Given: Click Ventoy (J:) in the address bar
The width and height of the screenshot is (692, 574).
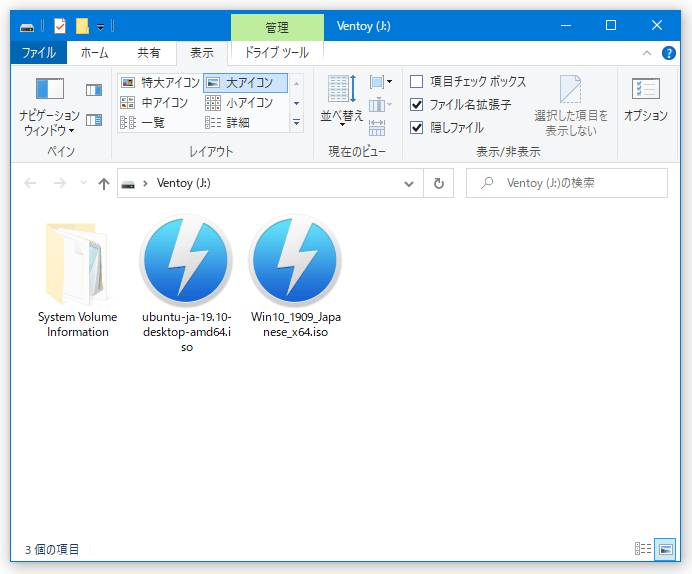Looking at the screenshot, I should (x=184, y=183).
